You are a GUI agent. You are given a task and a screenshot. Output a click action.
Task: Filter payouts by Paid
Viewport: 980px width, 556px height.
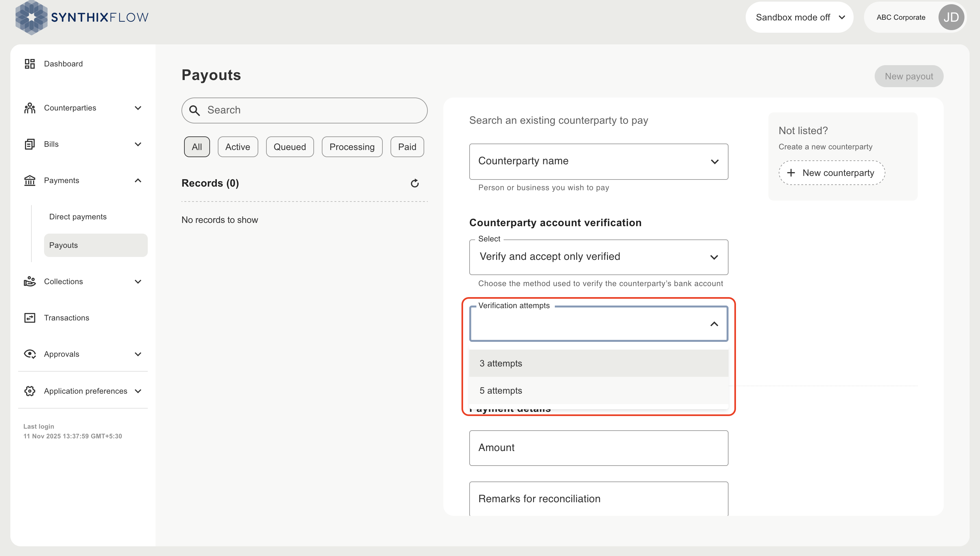point(407,147)
